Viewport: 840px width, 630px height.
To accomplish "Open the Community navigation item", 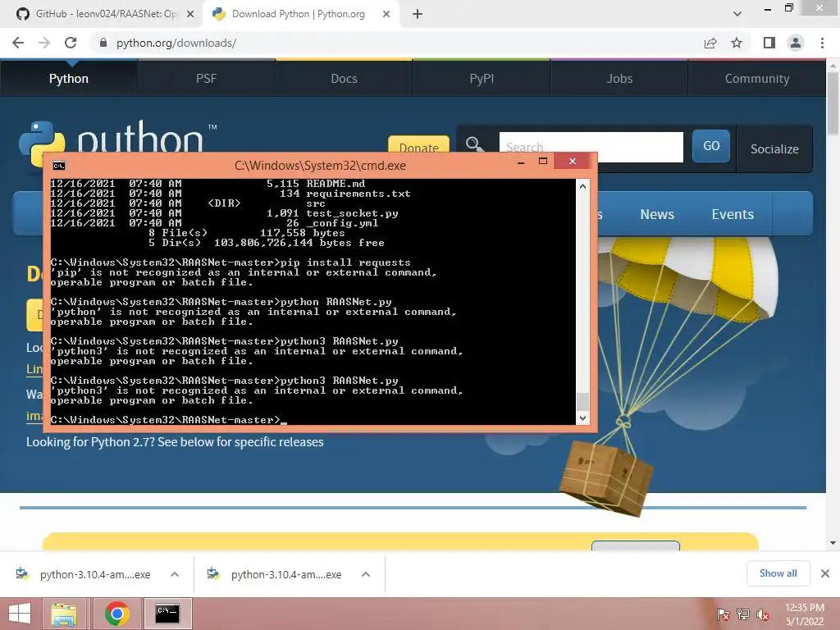I will [x=757, y=79].
